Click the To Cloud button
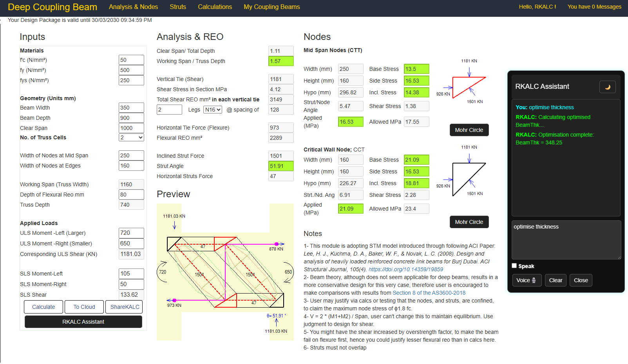Viewport: 628px width, 364px height. (84, 307)
